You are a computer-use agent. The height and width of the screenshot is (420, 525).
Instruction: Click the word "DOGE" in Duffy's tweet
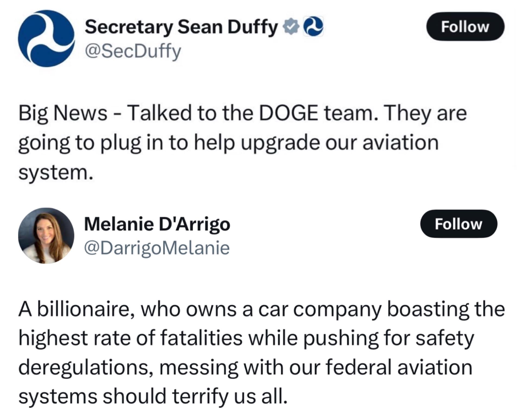(x=289, y=113)
